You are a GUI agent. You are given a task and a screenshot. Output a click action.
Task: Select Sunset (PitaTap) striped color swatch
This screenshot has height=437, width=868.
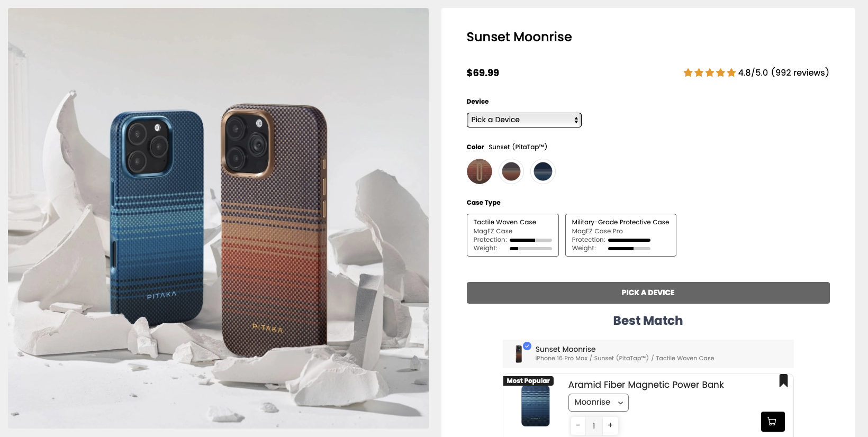pyautogui.click(x=480, y=171)
